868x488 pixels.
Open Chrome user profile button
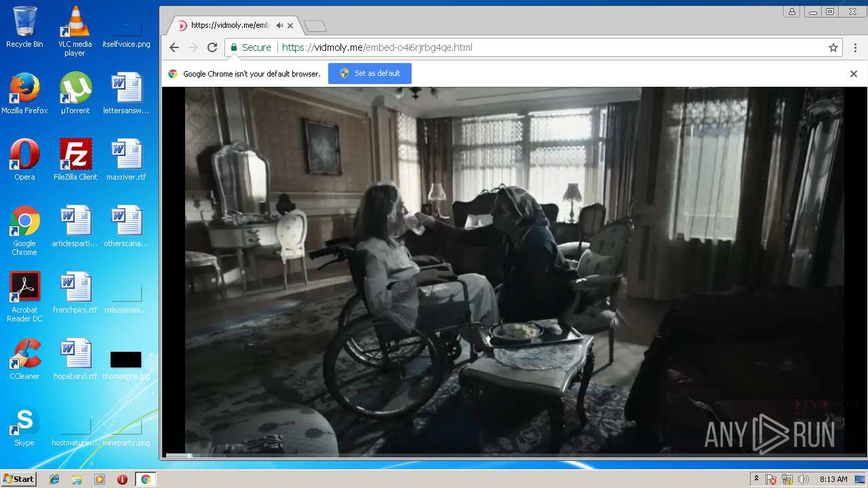click(x=791, y=12)
